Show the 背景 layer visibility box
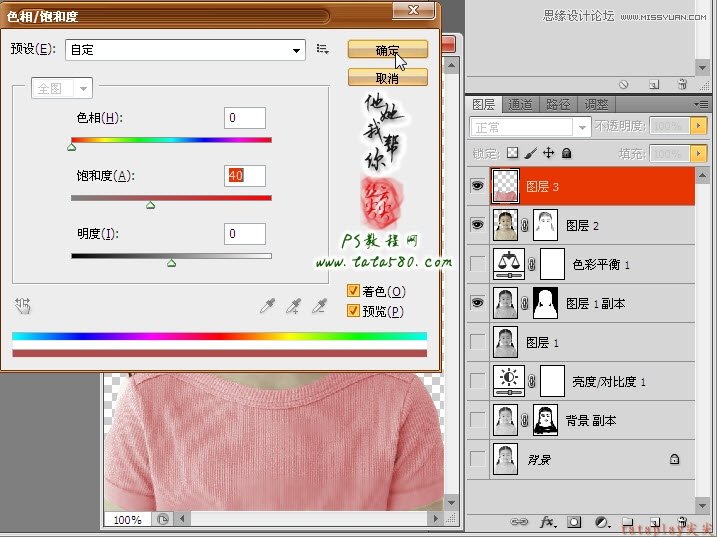 [x=477, y=459]
